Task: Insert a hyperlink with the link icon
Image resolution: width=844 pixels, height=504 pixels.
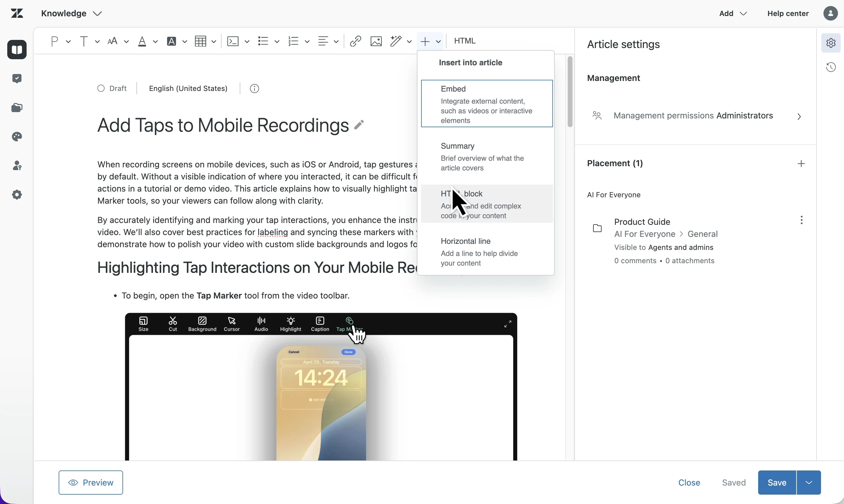Action: coord(355,41)
